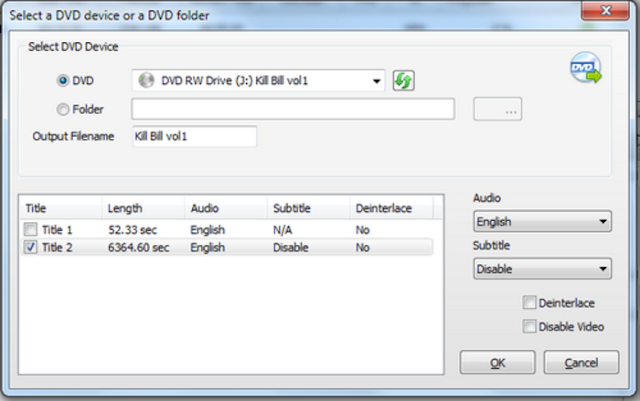This screenshot has width=640, height=401.
Task: Click the Subtitle column header
Action: click(x=309, y=208)
